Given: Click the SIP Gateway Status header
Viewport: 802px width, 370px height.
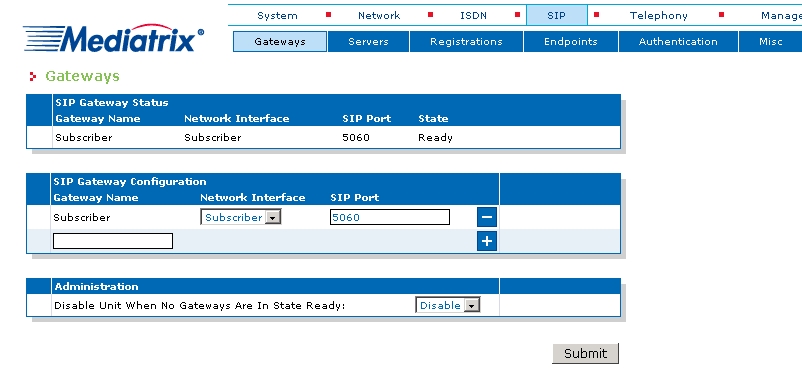Looking at the screenshot, I should click(112, 102).
